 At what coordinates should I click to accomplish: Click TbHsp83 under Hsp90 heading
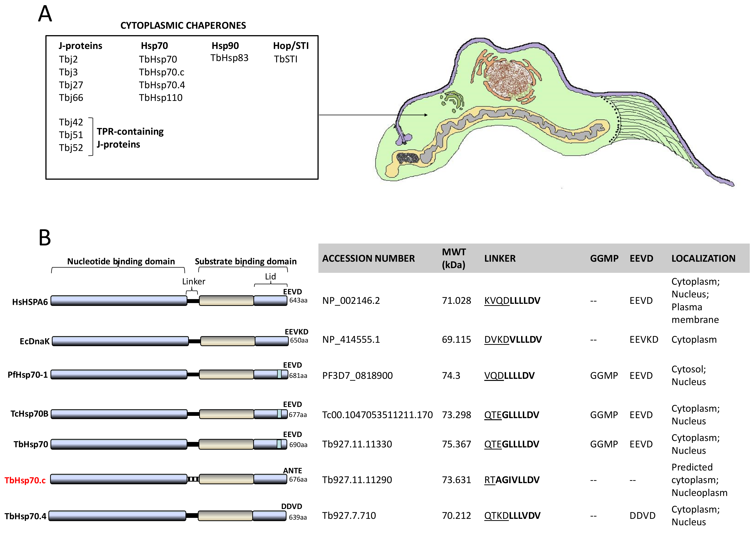(230, 58)
